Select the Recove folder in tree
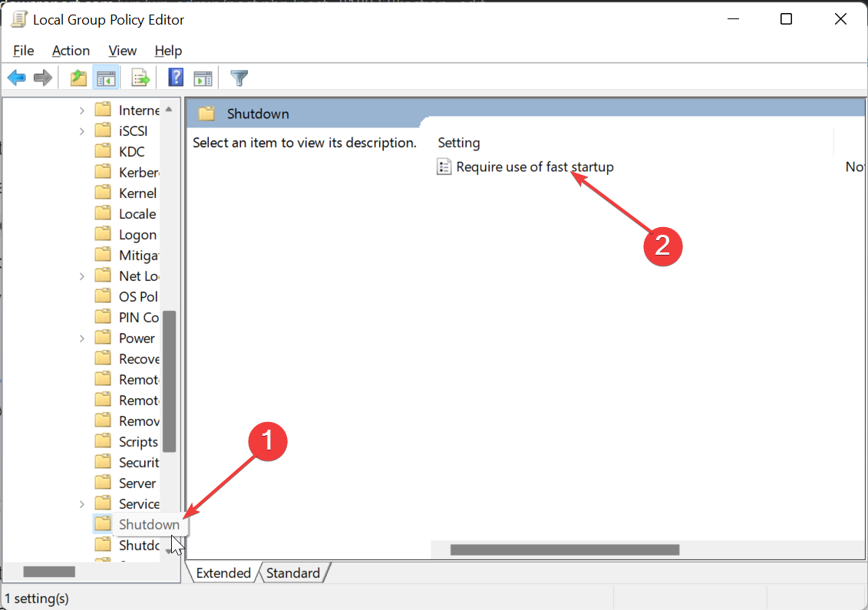 point(139,358)
